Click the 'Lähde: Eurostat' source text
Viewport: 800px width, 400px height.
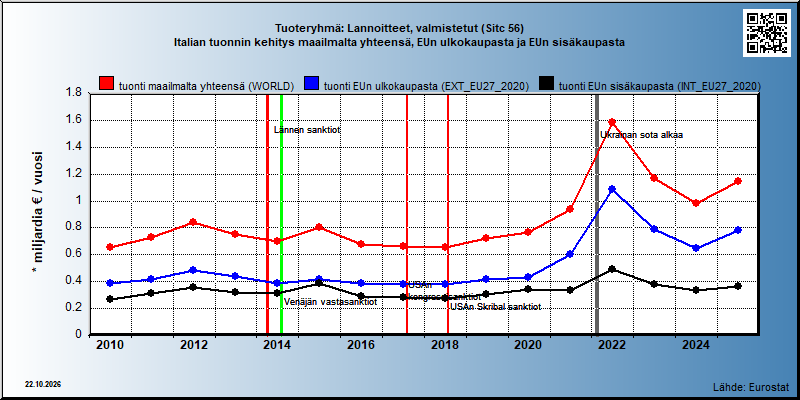(751, 386)
